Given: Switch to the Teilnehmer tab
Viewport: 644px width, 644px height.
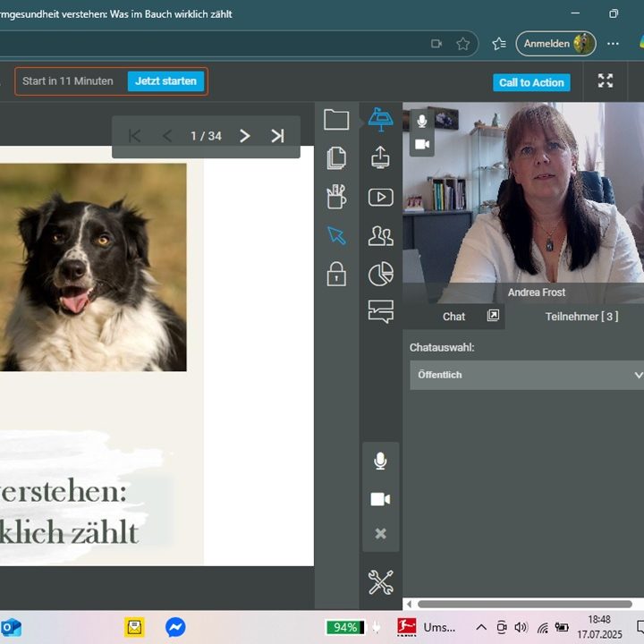Looking at the screenshot, I should (x=581, y=317).
